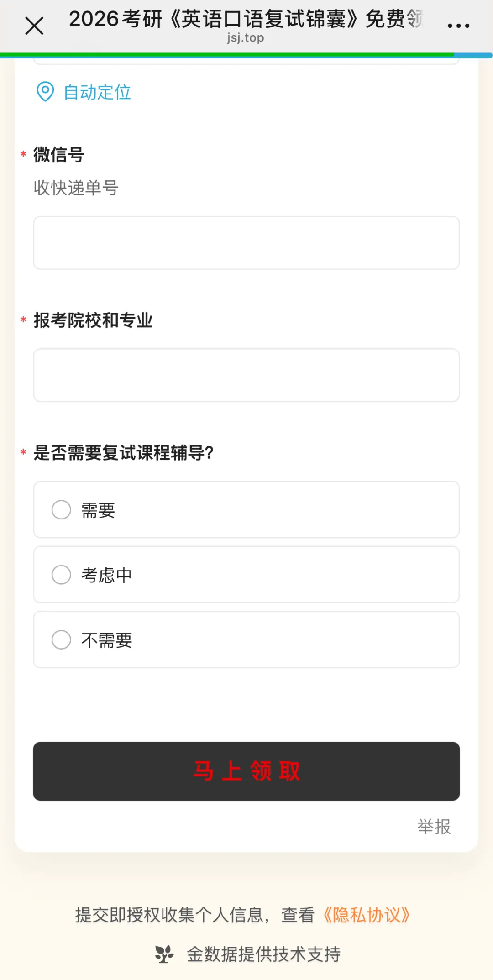Focus the 微信号 input field
The height and width of the screenshot is (980, 493).
coord(246,243)
